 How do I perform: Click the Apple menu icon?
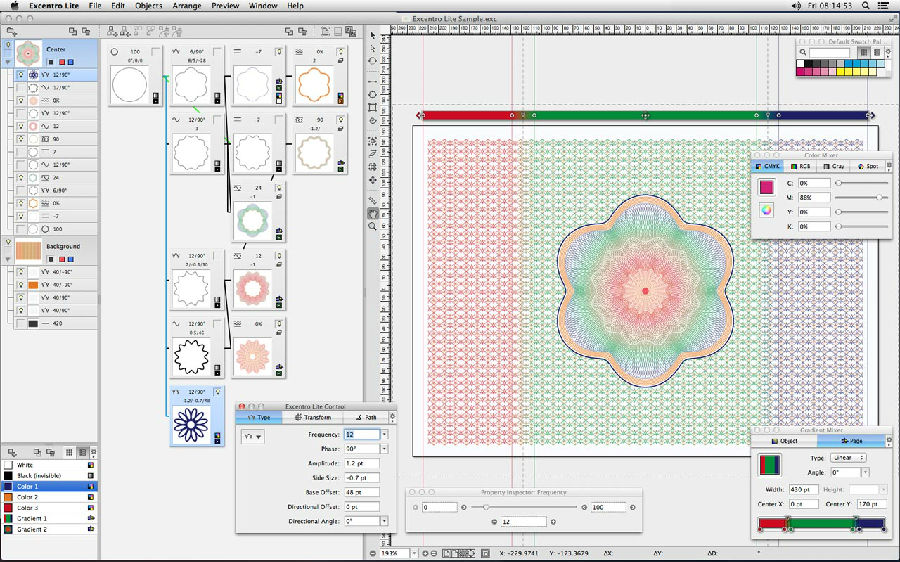[x=13, y=6]
